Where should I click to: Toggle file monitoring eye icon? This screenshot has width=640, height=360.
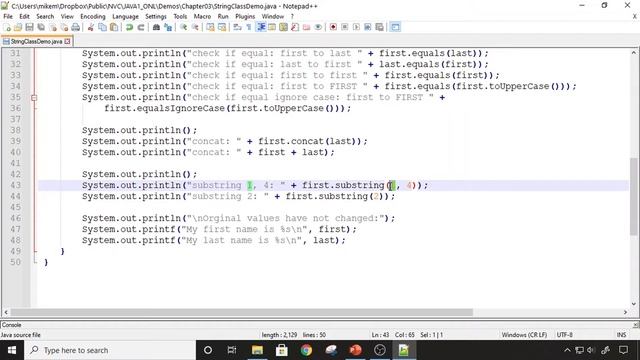pos(318,27)
